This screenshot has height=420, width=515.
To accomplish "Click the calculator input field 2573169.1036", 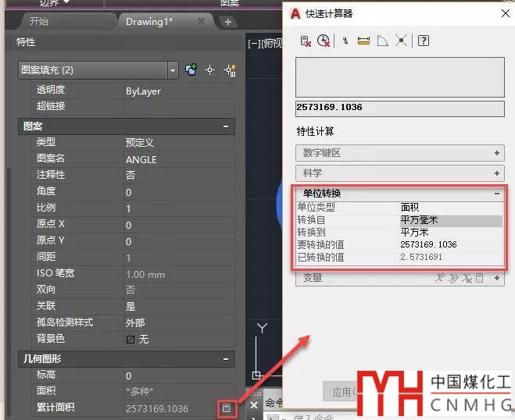I will point(399,109).
